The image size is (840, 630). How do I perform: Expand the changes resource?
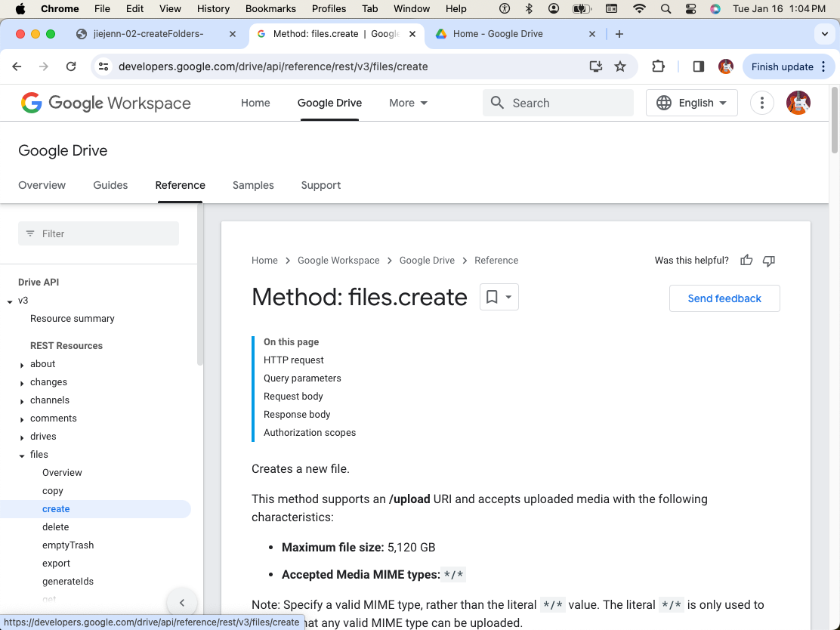pyautogui.click(x=22, y=383)
